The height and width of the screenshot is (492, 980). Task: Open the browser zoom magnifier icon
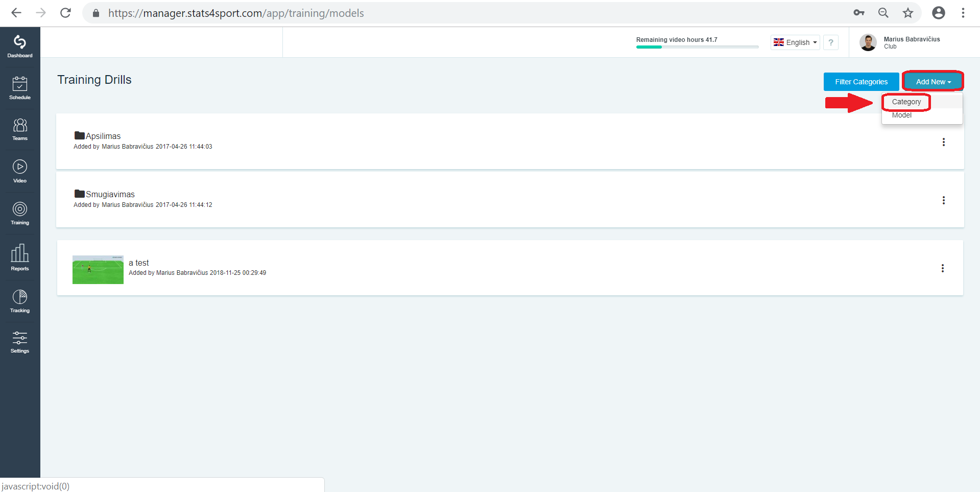point(883,13)
